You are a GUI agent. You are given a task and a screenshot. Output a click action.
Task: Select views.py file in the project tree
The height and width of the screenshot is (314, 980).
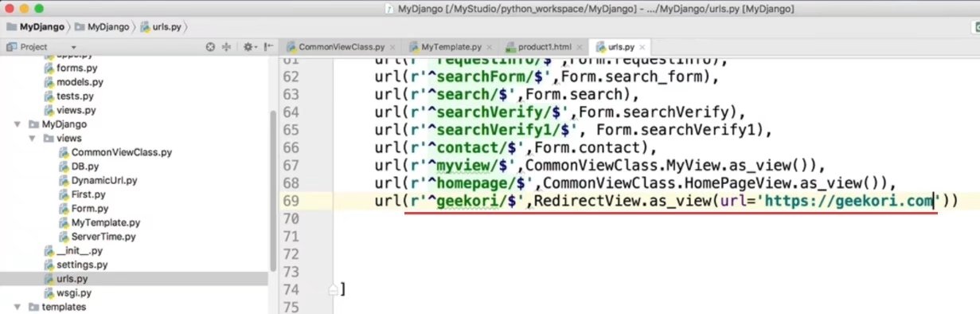tap(76, 111)
